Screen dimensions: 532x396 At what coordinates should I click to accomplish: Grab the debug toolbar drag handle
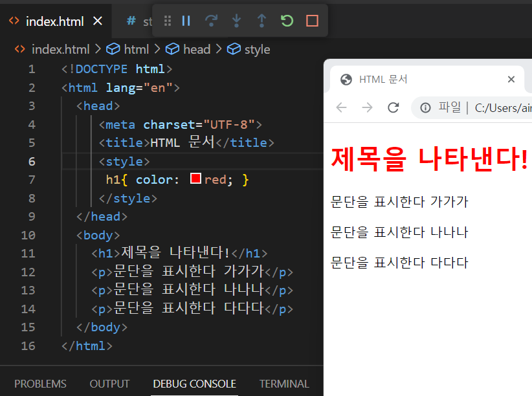point(167,21)
